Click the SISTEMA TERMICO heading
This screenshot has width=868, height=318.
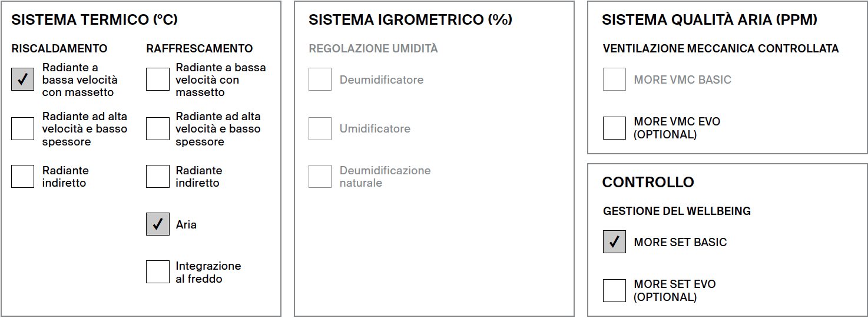tap(95, 19)
